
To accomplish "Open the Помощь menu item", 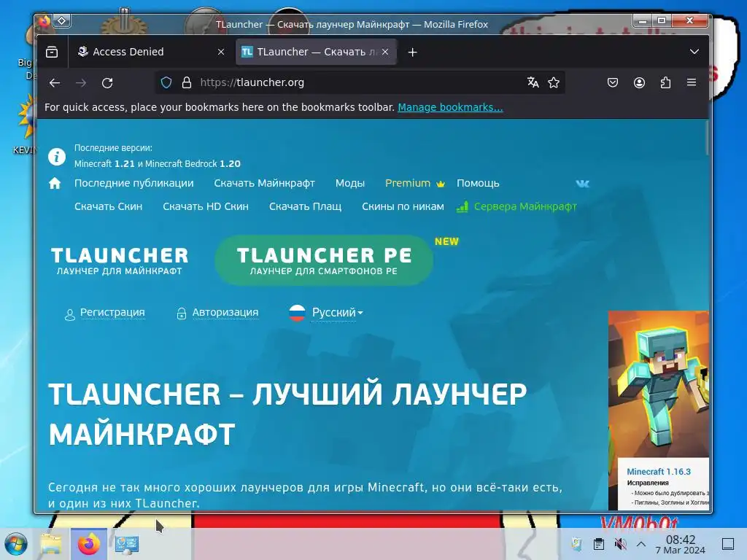I will click(478, 183).
